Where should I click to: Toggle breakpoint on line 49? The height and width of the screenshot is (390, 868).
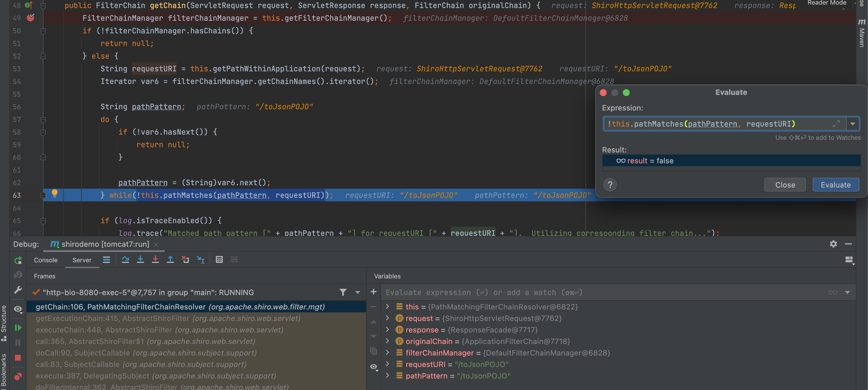tap(31, 18)
